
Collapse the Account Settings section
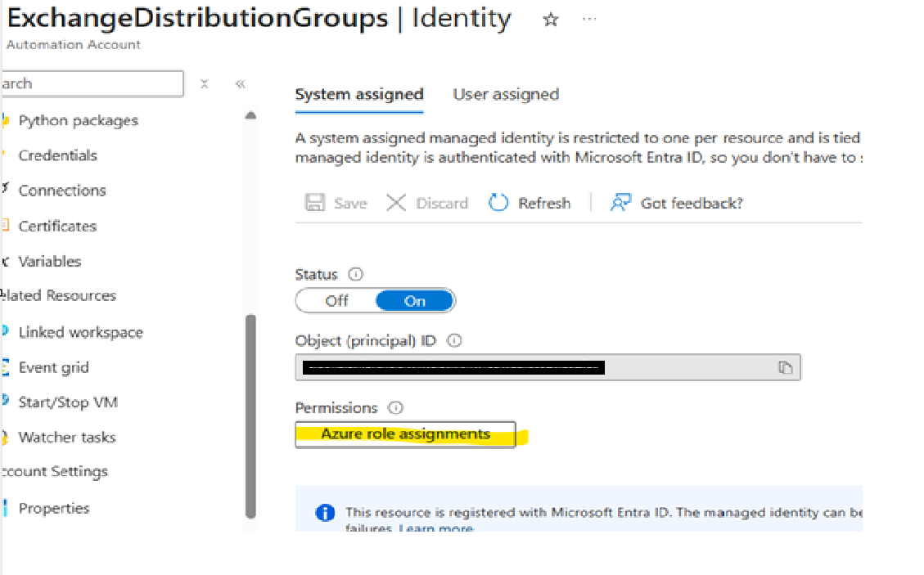[54, 471]
